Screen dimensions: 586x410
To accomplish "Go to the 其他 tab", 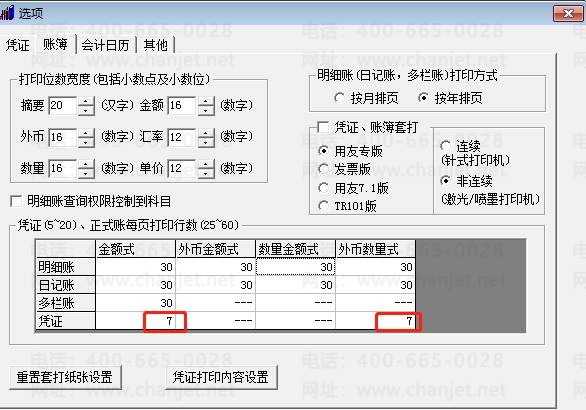I will pos(155,45).
